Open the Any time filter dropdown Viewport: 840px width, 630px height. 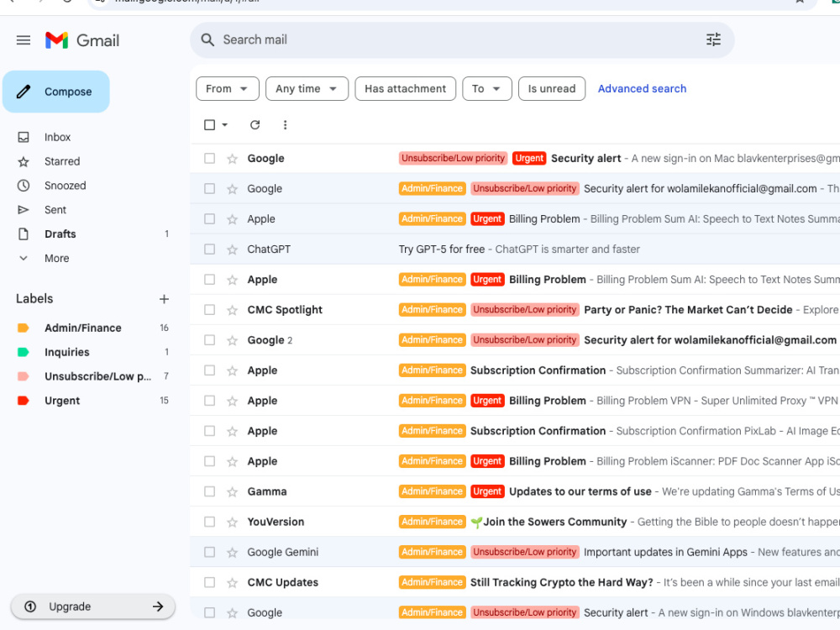coord(307,88)
